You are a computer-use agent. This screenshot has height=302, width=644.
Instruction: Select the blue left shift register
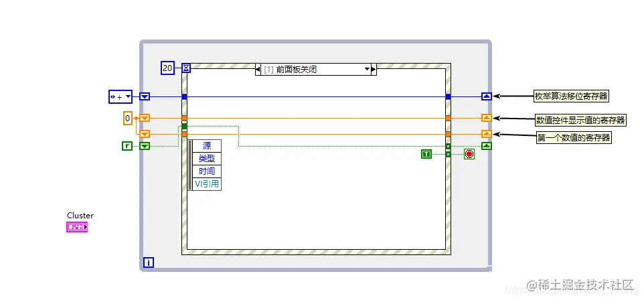(145, 96)
